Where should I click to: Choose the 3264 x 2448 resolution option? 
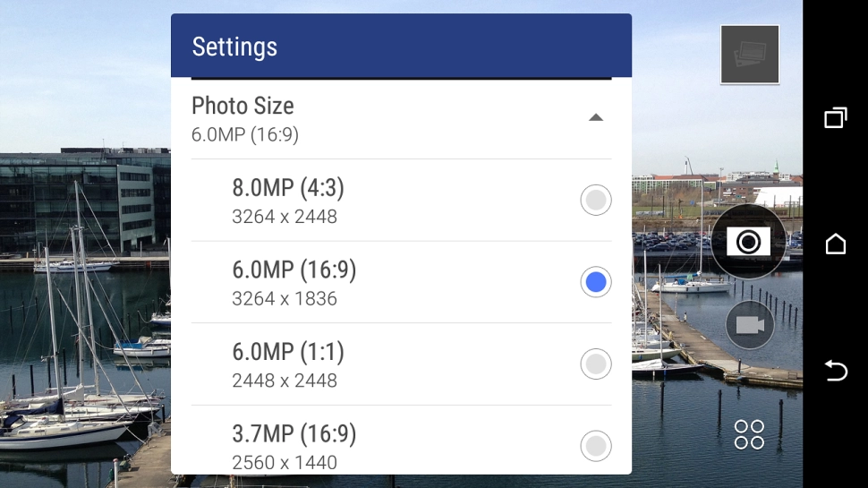(285, 217)
